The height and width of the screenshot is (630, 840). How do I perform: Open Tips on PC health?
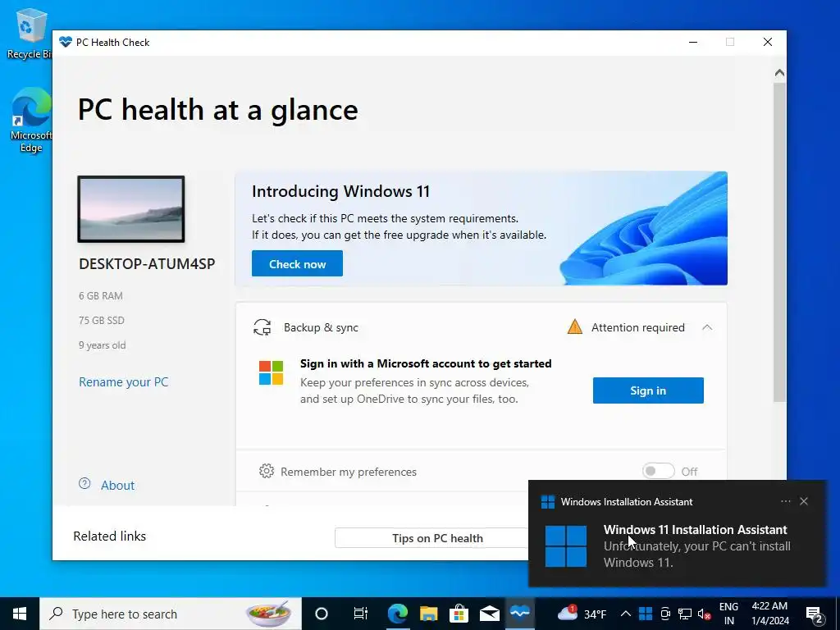tap(437, 538)
